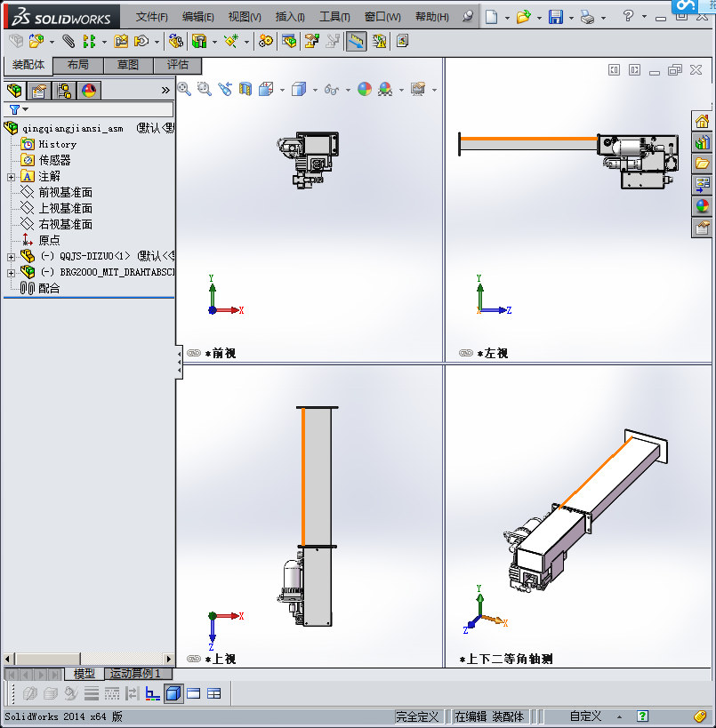Toggle view link on 上视 viewport

193,659
